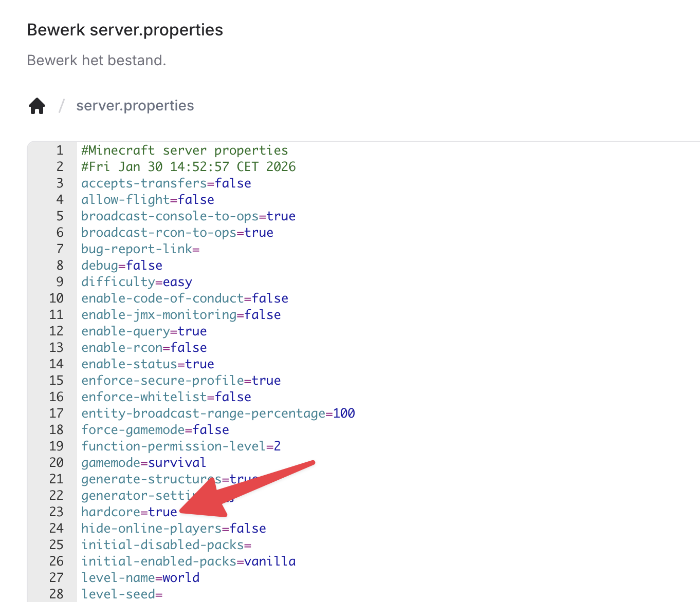This screenshot has width=700, height=602.
Task: Click the allow-flight=false value
Action: pos(196,200)
